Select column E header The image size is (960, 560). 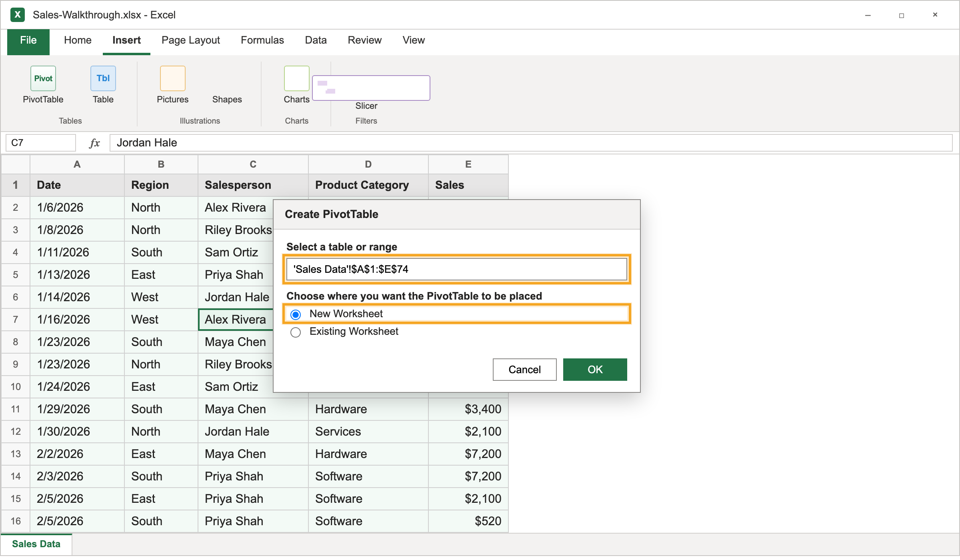point(468,164)
